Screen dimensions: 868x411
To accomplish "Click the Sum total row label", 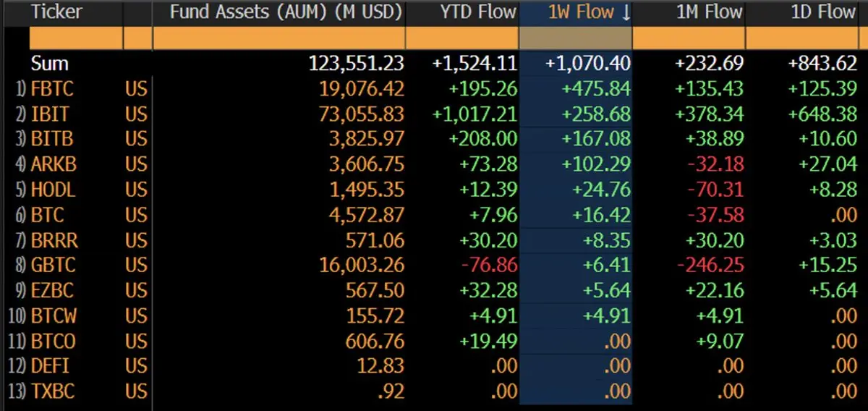I will click(x=49, y=64).
